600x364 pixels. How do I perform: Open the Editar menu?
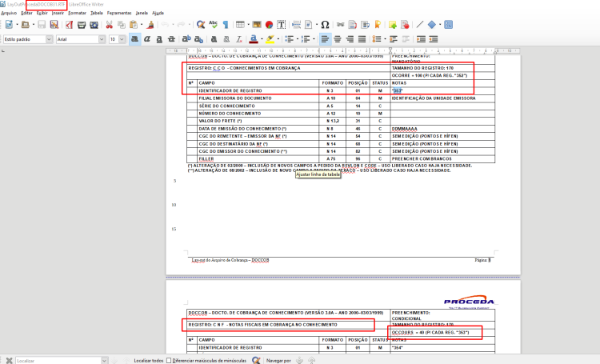(26, 13)
